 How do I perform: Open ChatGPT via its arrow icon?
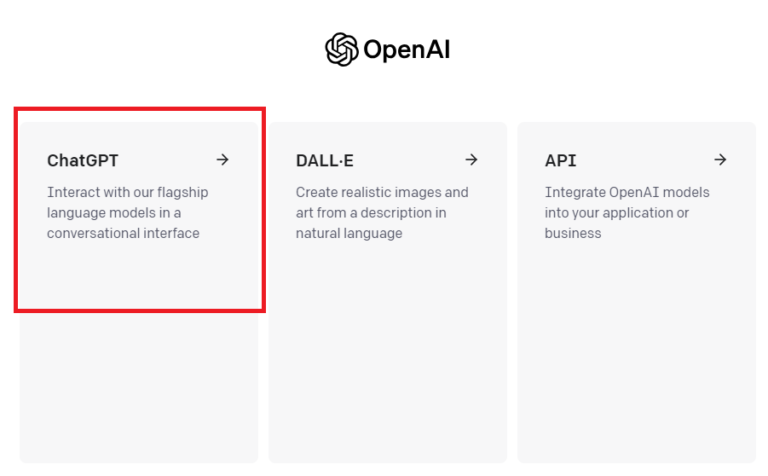[x=222, y=160]
